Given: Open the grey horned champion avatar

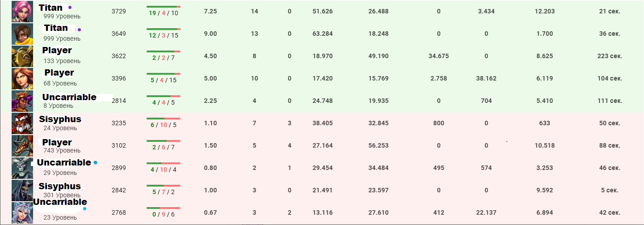Looking at the screenshot, I should [22, 168].
